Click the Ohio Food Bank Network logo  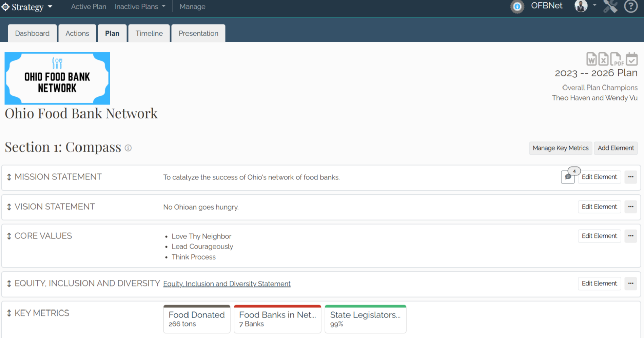pyautogui.click(x=57, y=78)
